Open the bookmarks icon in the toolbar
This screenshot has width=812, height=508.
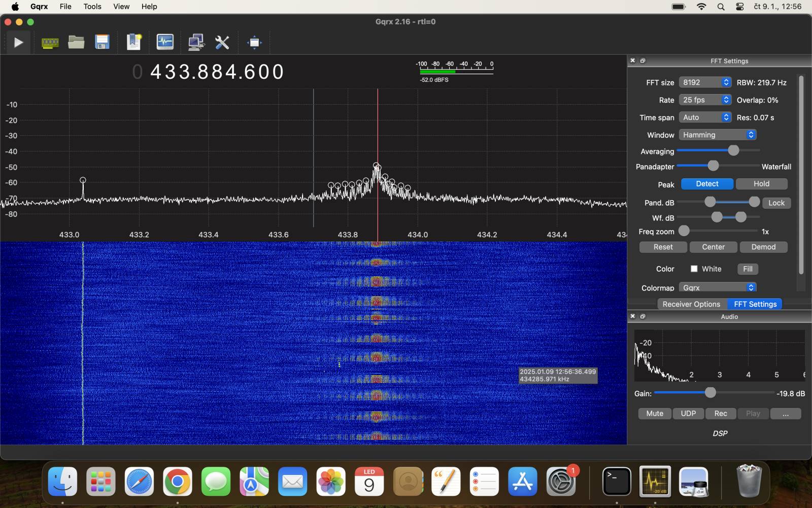point(134,42)
